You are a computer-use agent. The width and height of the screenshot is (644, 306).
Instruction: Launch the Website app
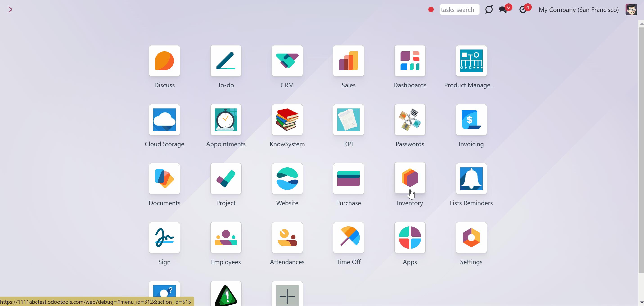[x=287, y=178]
